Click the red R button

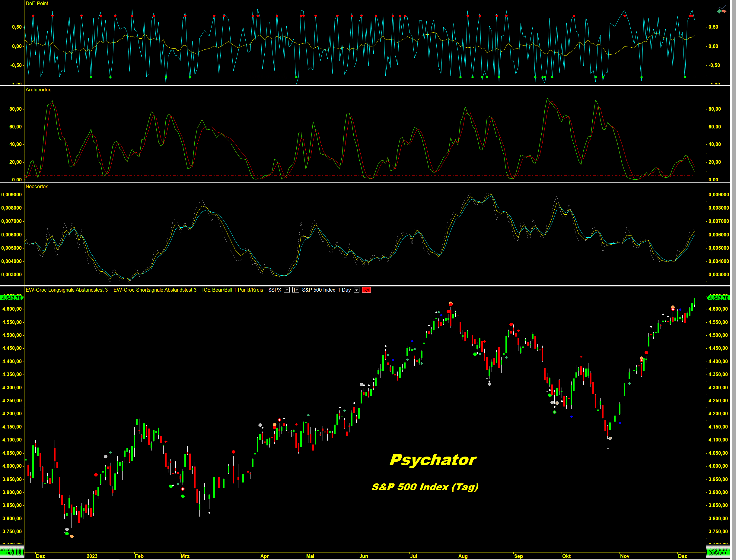point(366,290)
